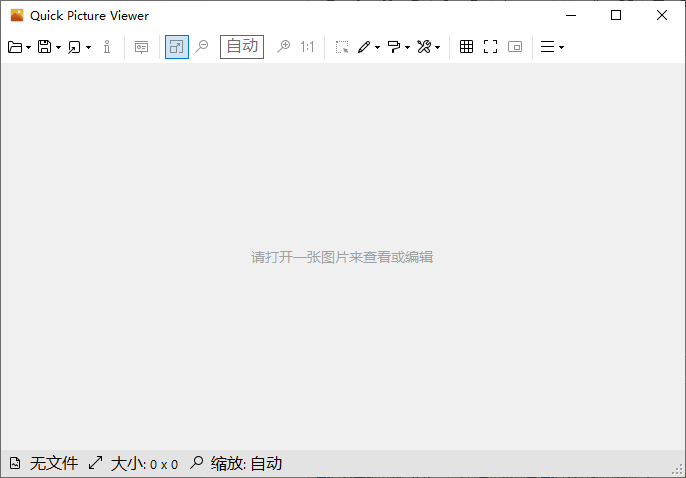Click the save floppy disk icon
This screenshot has height=478, width=686.
tap(44, 47)
